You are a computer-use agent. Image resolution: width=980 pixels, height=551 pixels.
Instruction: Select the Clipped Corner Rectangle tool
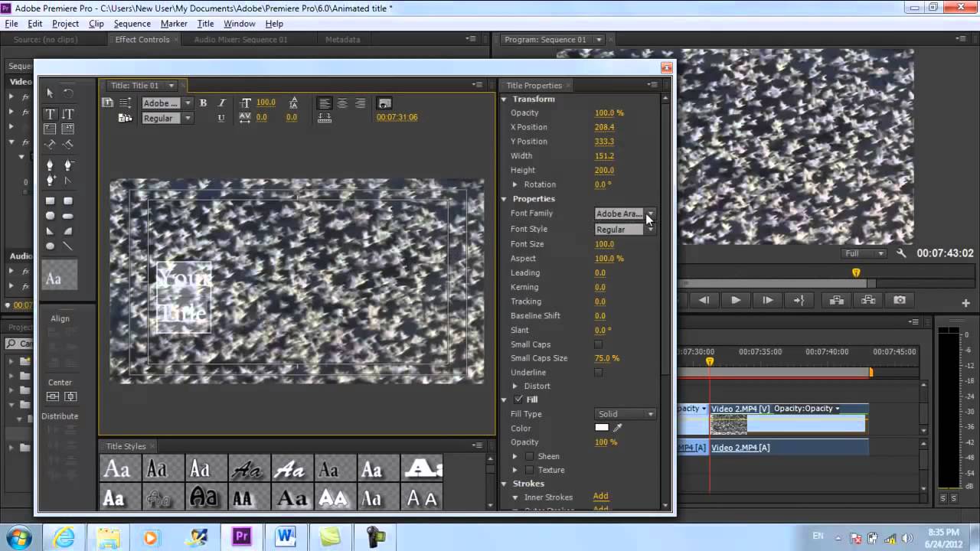(50, 216)
